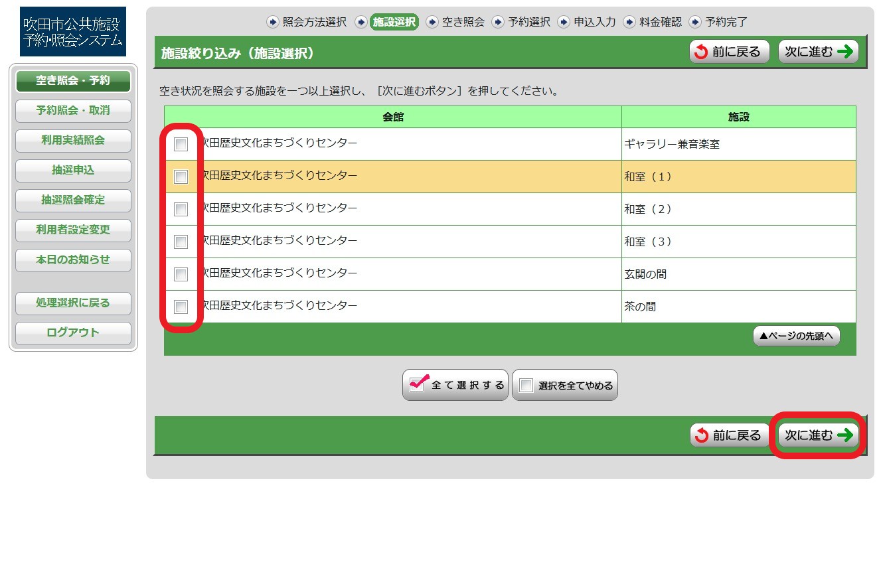Open 空き照会・予約 in the sidebar
Viewport: 881px width, 588px height.
(73, 81)
